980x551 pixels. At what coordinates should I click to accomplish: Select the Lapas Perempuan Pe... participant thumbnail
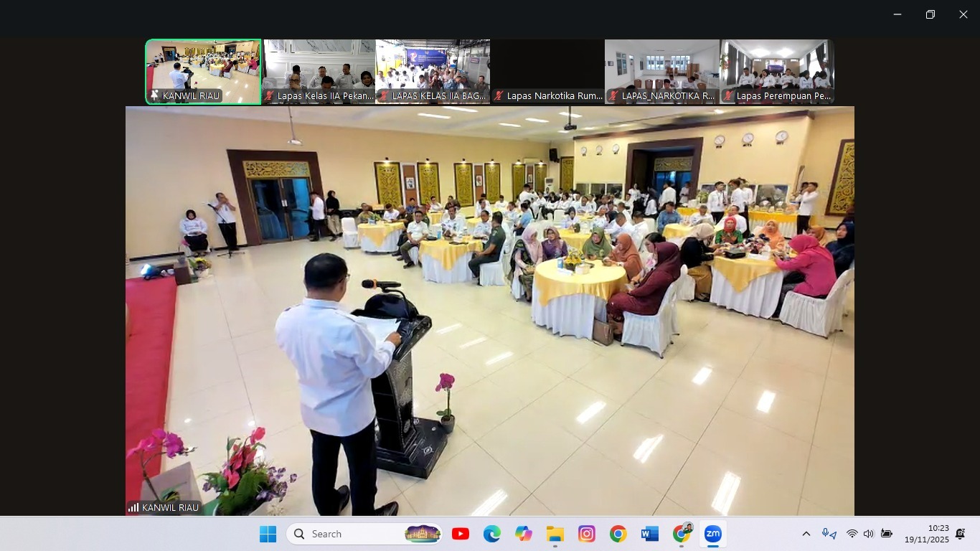777,72
